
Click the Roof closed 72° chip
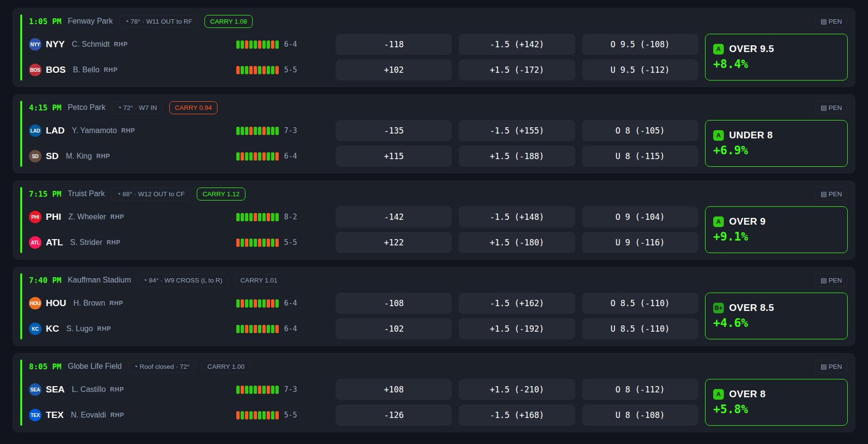point(162,367)
